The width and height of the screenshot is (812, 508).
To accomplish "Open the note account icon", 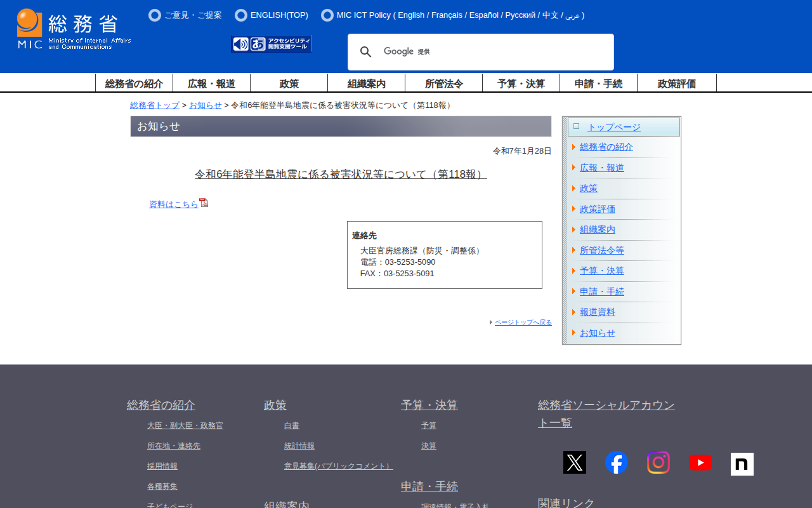I will [x=742, y=464].
